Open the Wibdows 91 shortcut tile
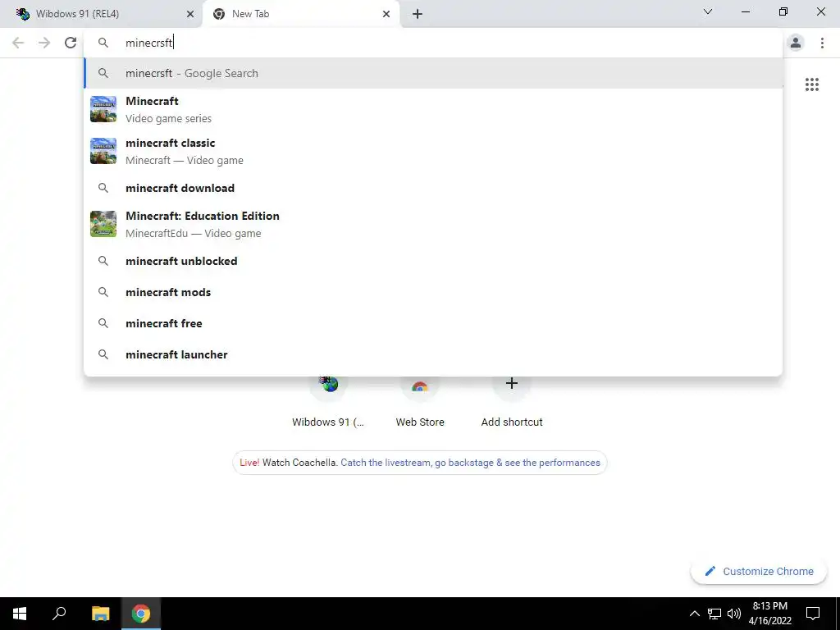840x630 pixels. tap(328, 402)
